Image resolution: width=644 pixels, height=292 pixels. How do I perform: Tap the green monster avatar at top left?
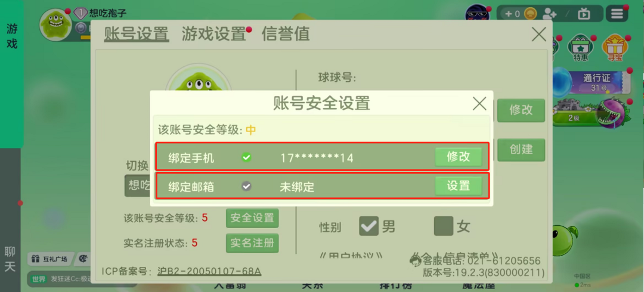click(x=55, y=24)
